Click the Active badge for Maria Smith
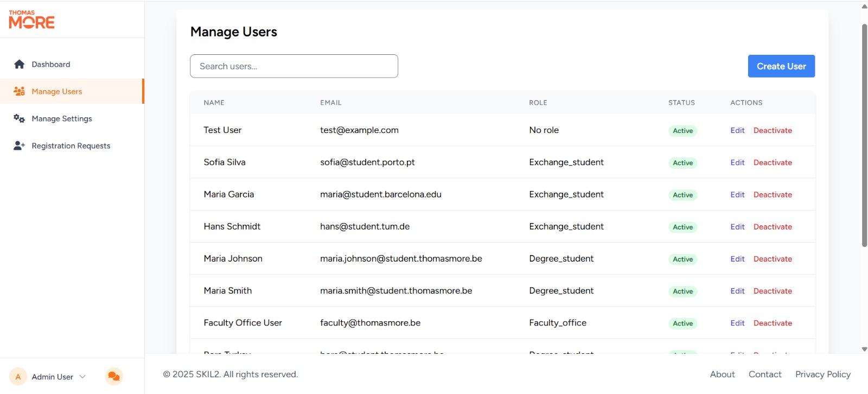 (x=682, y=291)
